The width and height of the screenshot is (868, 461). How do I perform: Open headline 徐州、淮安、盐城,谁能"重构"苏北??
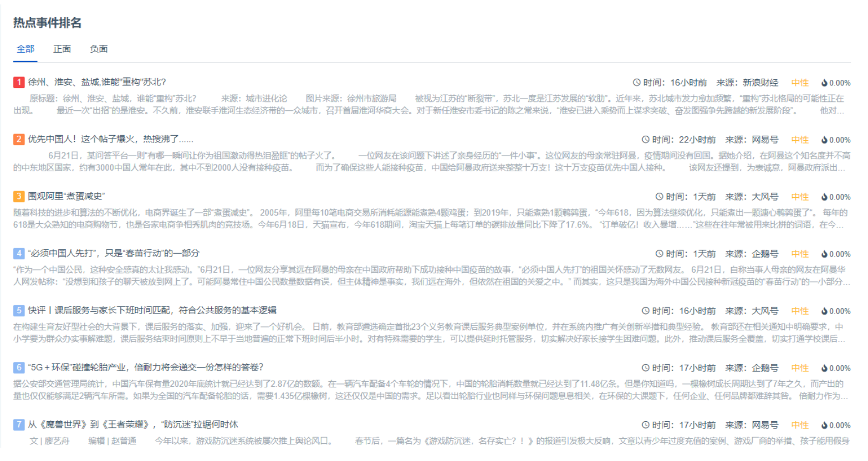tap(97, 82)
